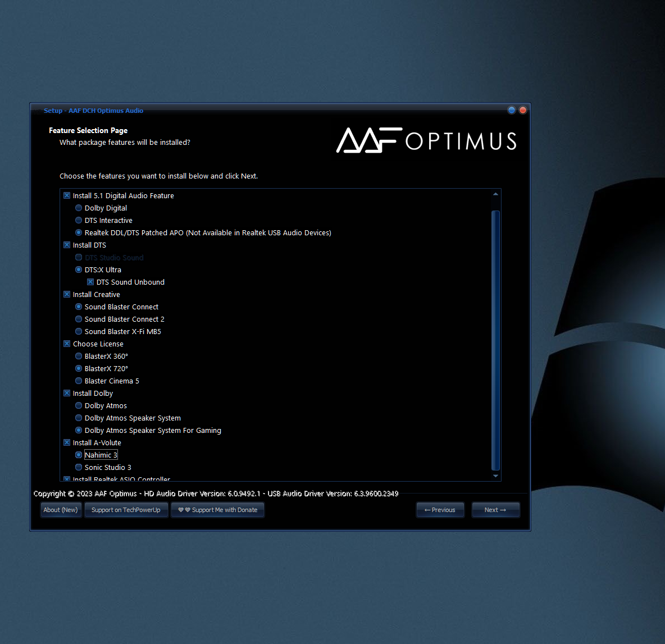
Task: Select Sonic Studio 3 radio option
Action: click(x=79, y=467)
